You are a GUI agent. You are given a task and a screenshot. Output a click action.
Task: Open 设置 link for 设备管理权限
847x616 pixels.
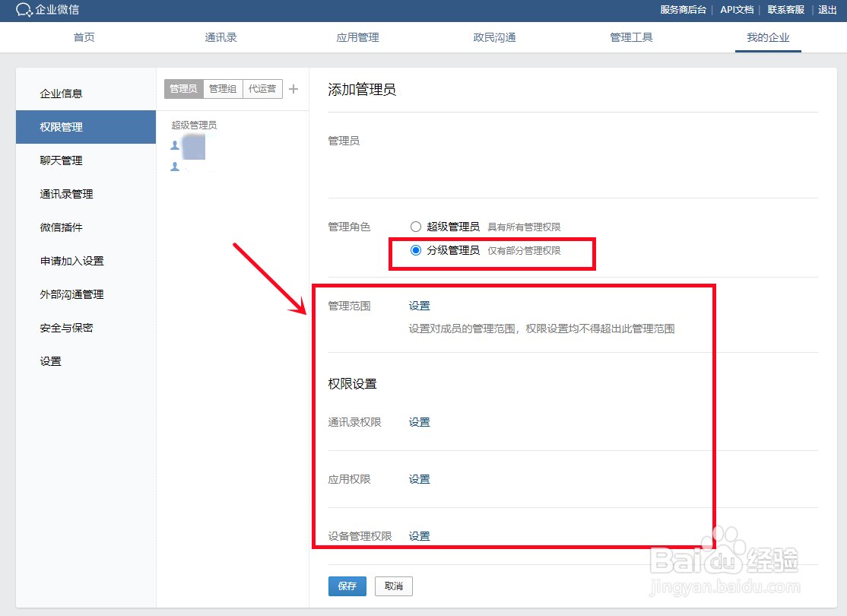click(x=419, y=535)
